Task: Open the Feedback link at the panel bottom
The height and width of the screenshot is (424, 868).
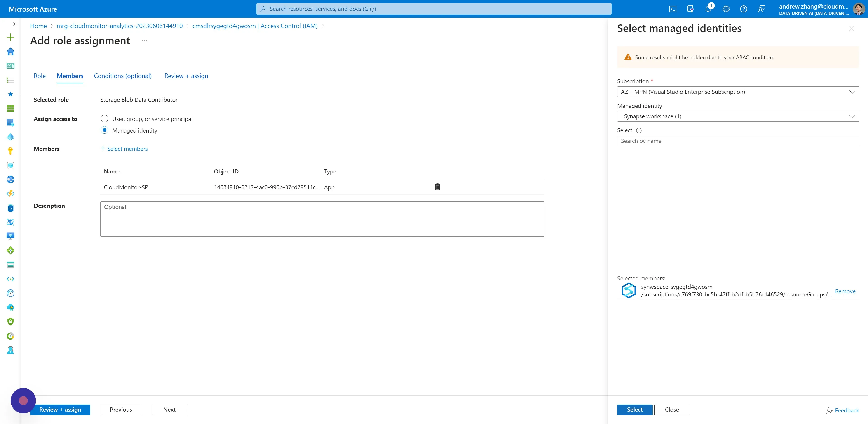Action: pos(842,410)
